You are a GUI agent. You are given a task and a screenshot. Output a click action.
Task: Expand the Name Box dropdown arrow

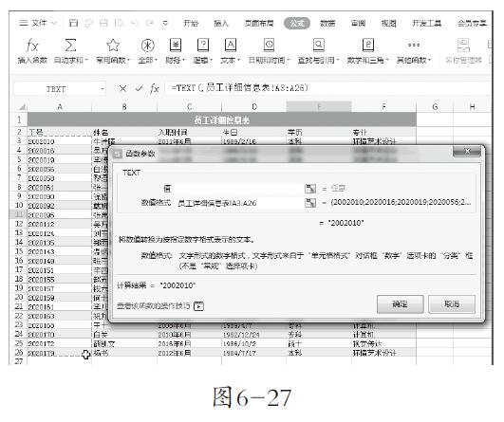click(103, 89)
